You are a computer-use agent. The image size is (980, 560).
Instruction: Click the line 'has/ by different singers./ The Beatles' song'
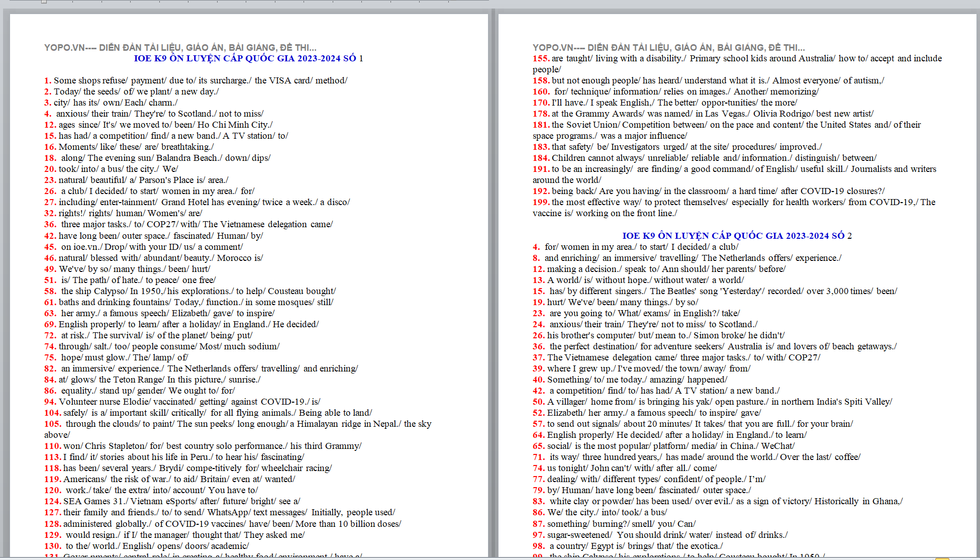coord(715,291)
